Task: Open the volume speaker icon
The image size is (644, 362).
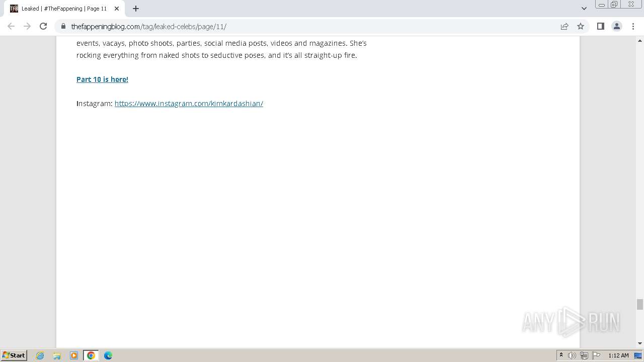Action: (572, 355)
